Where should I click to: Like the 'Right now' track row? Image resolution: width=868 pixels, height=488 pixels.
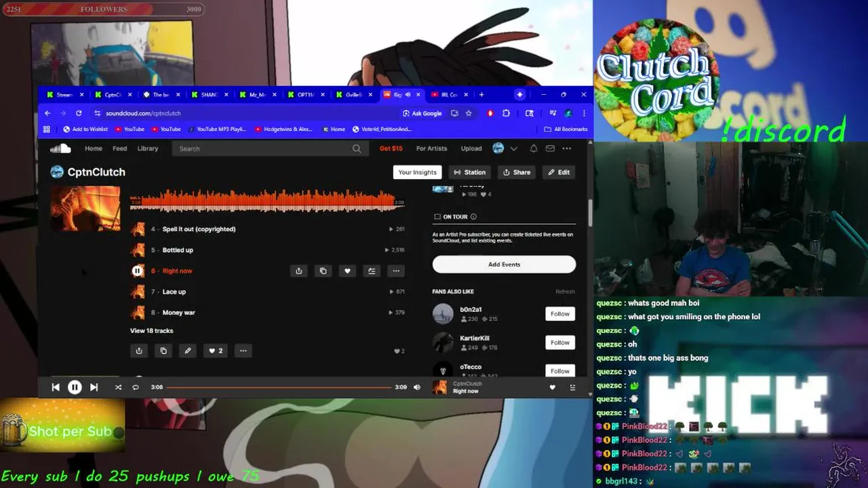coord(347,271)
